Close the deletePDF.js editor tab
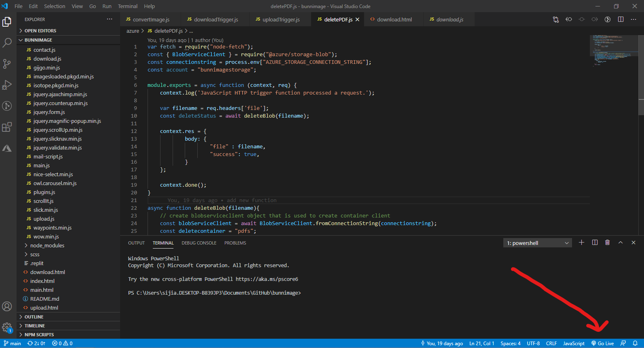 (x=357, y=19)
